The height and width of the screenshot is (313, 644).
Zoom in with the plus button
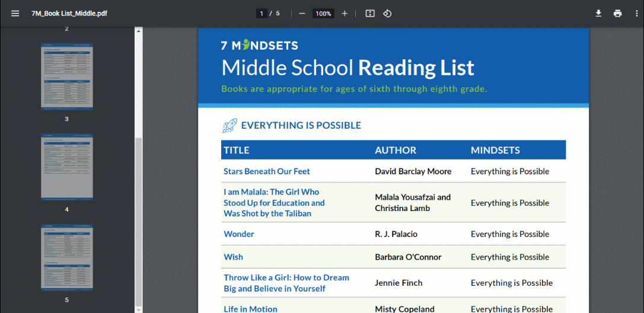pyautogui.click(x=345, y=14)
